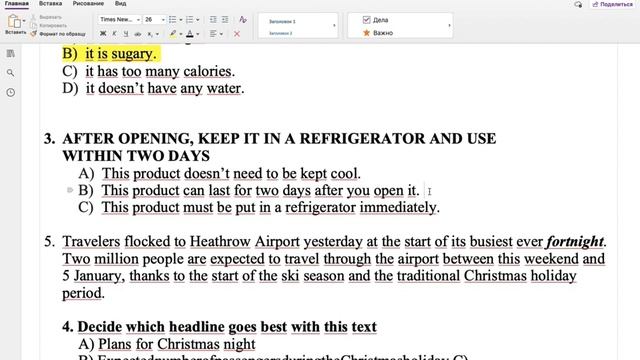
Task: Toggle bold Ж formatting
Action: (x=103, y=34)
